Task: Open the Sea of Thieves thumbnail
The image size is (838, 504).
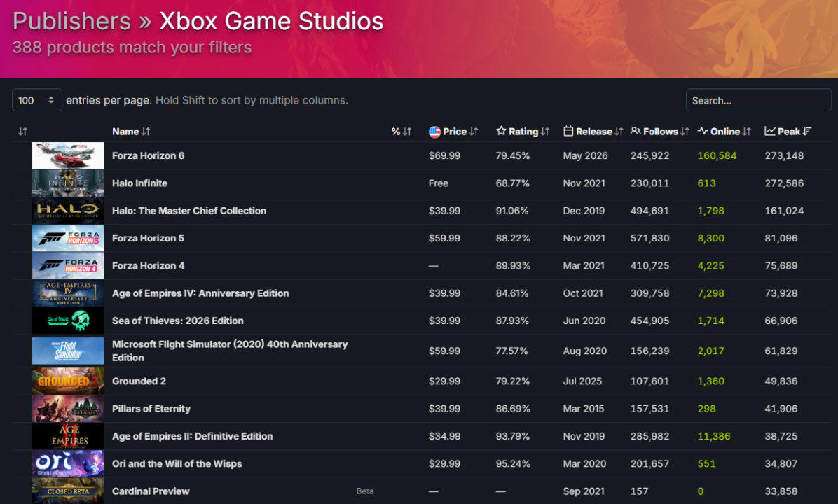Action: click(68, 321)
